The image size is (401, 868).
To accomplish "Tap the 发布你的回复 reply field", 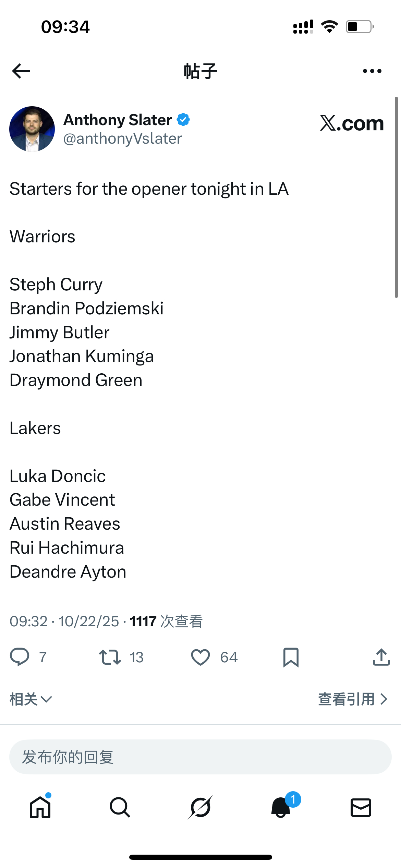I will (200, 757).
